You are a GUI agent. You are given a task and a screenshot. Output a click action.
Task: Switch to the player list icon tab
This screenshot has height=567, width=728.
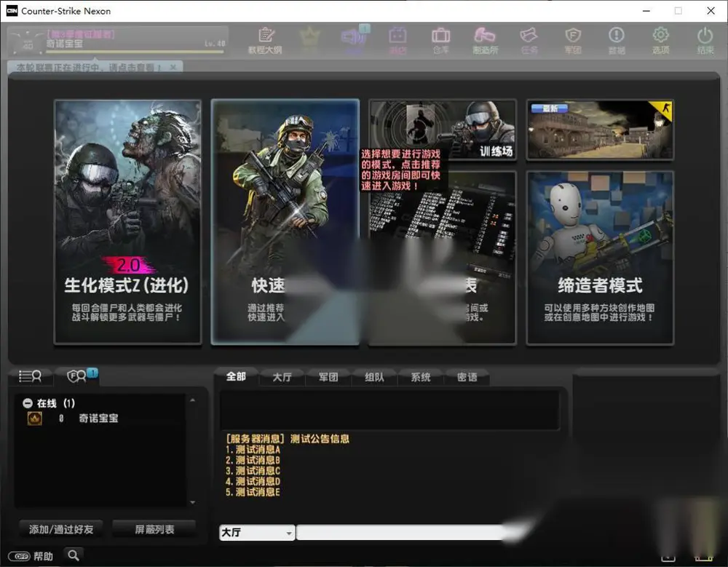(30, 376)
